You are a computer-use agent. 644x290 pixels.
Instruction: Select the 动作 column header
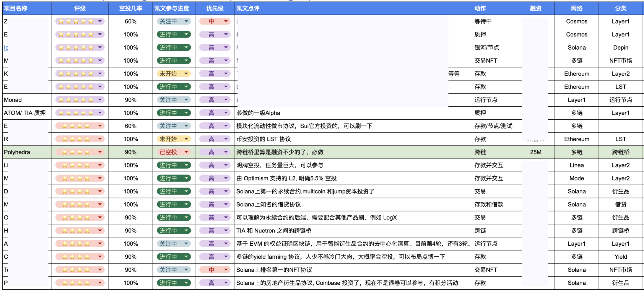tap(495, 8)
